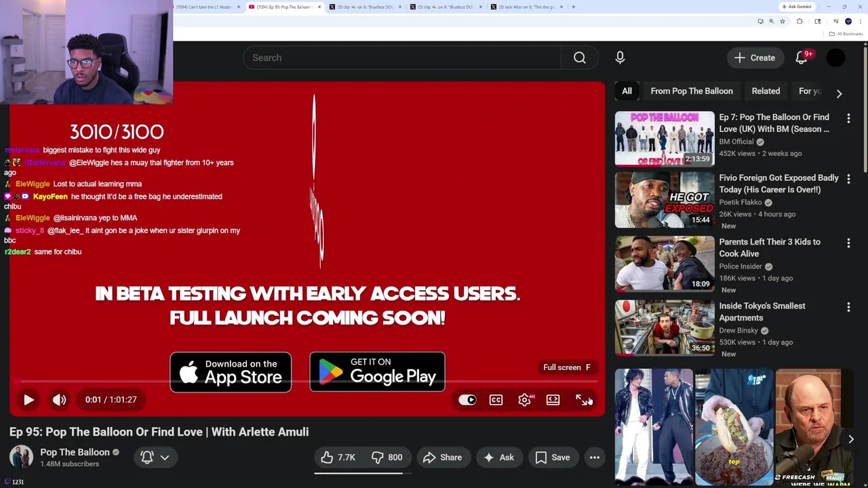This screenshot has width=868, height=488.
Task: Open the Drew Binsky channel link
Action: [738, 331]
